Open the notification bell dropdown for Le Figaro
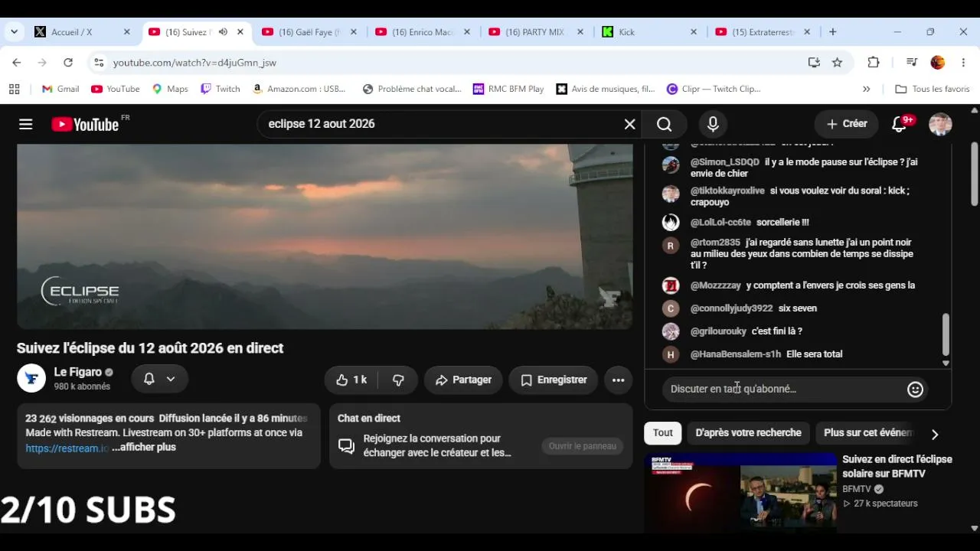Screen dimensions: 980x551 click(x=160, y=379)
